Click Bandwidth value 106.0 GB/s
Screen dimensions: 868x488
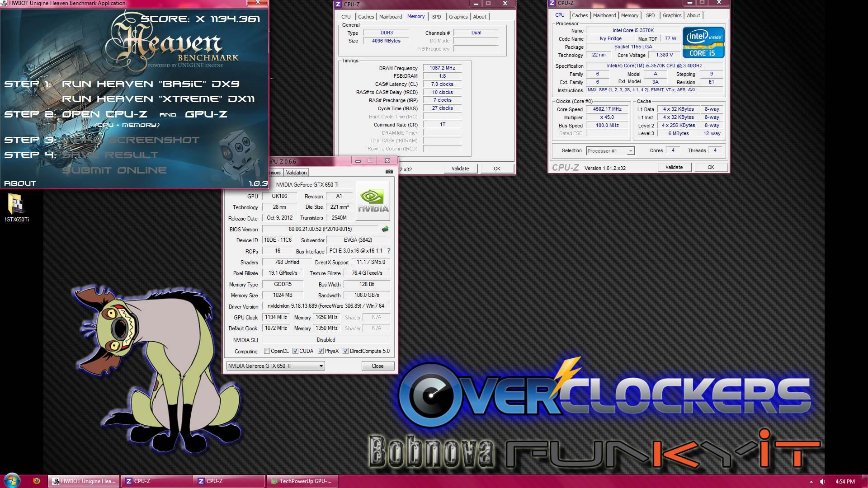367,295
